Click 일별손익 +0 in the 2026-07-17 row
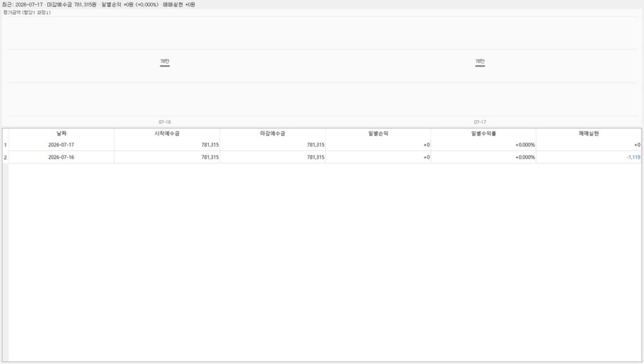 point(378,145)
